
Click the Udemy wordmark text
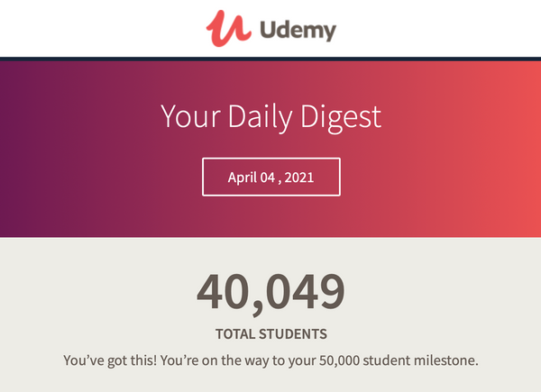pyautogui.click(x=298, y=31)
